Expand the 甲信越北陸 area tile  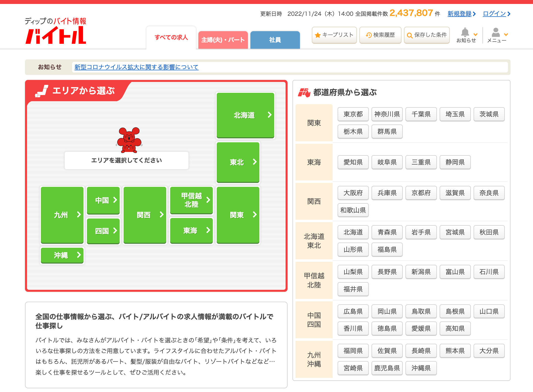pos(191,200)
